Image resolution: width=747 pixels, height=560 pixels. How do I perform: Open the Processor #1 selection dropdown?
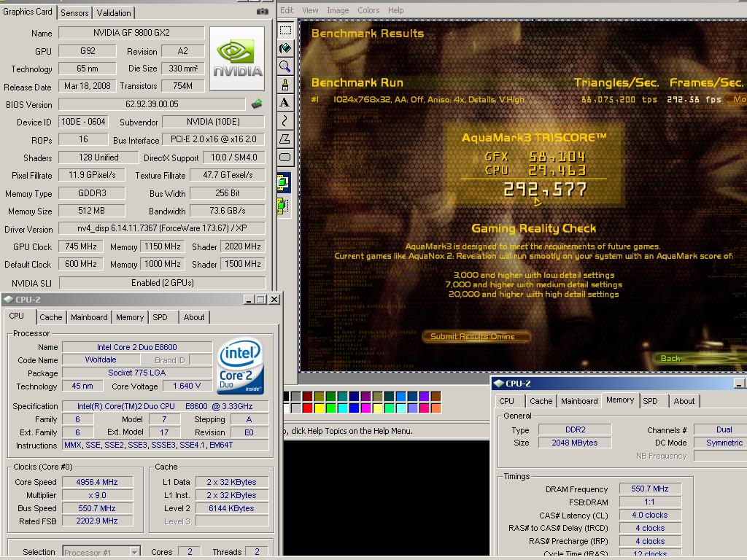[134, 553]
